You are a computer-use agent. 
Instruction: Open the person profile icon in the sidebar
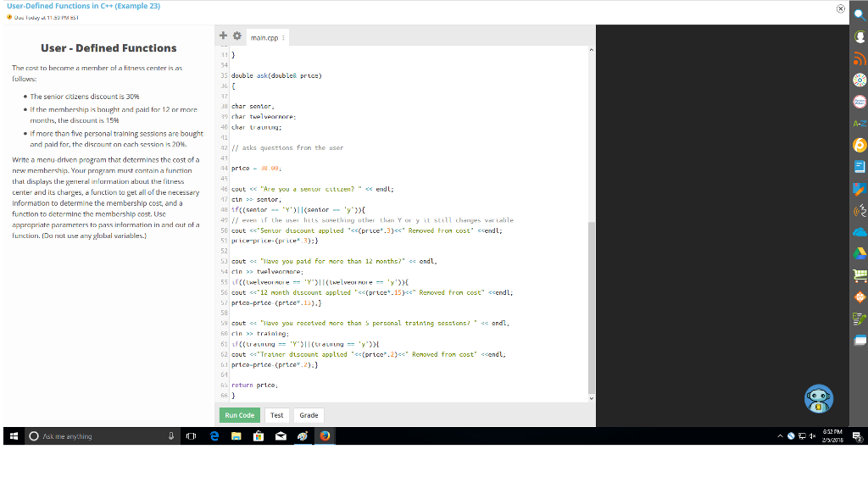pyautogui.click(x=859, y=37)
